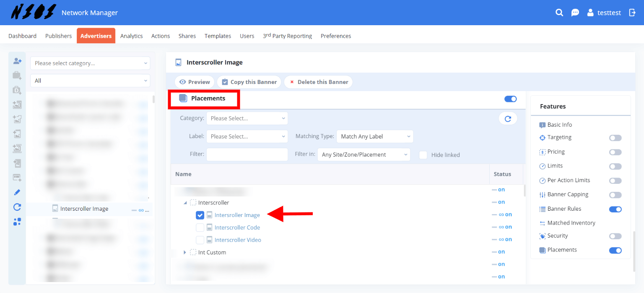Viewport: 644px width, 293px height.
Task: Enable the Targeting feature toggle
Action: click(x=615, y=138)
